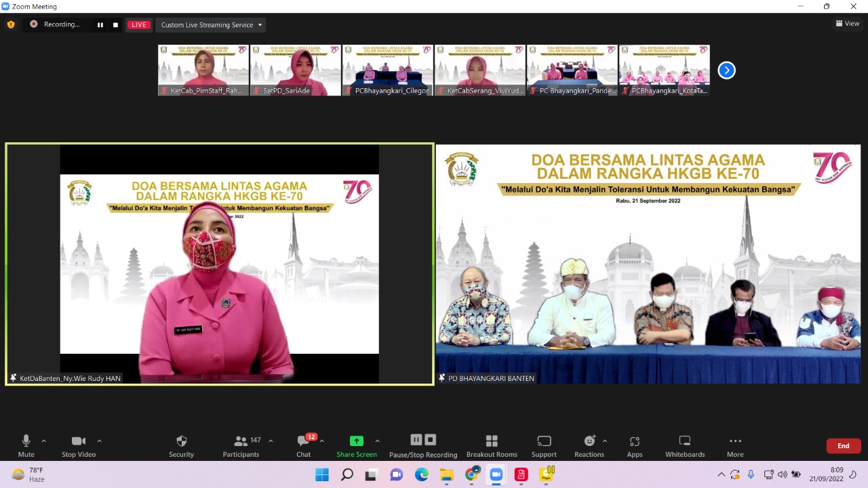Expand audio options arrow beside Mute

[44, 441]
